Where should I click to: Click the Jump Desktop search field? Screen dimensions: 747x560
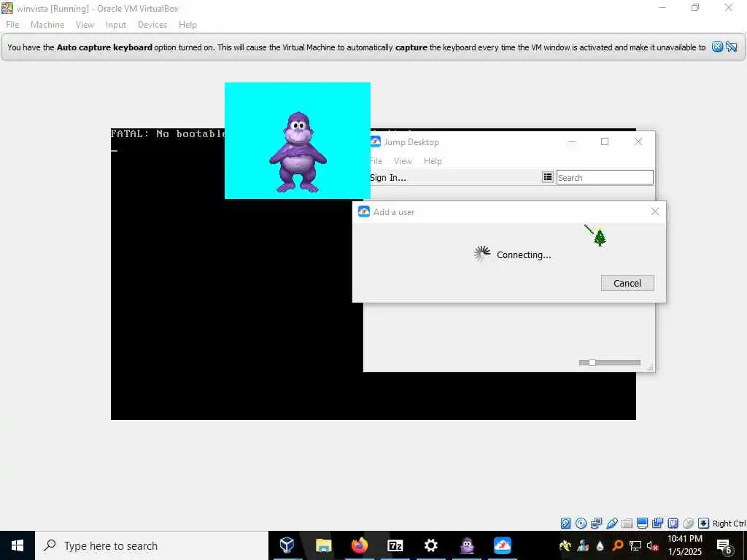[605, 177]
